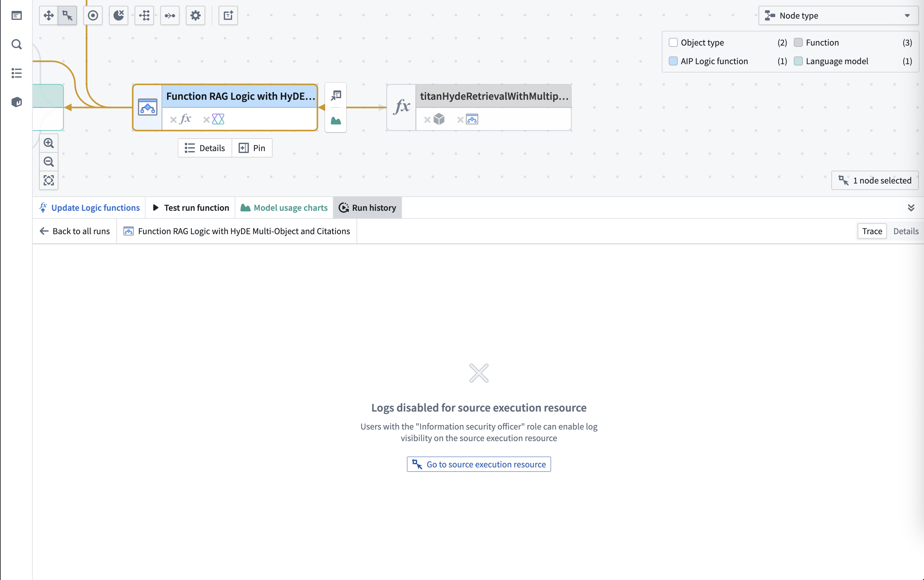The width and height of the screenshot is (924, 580).
Task: Collapse the bottom panel with double chevron
Action: (x=912, y=208)
